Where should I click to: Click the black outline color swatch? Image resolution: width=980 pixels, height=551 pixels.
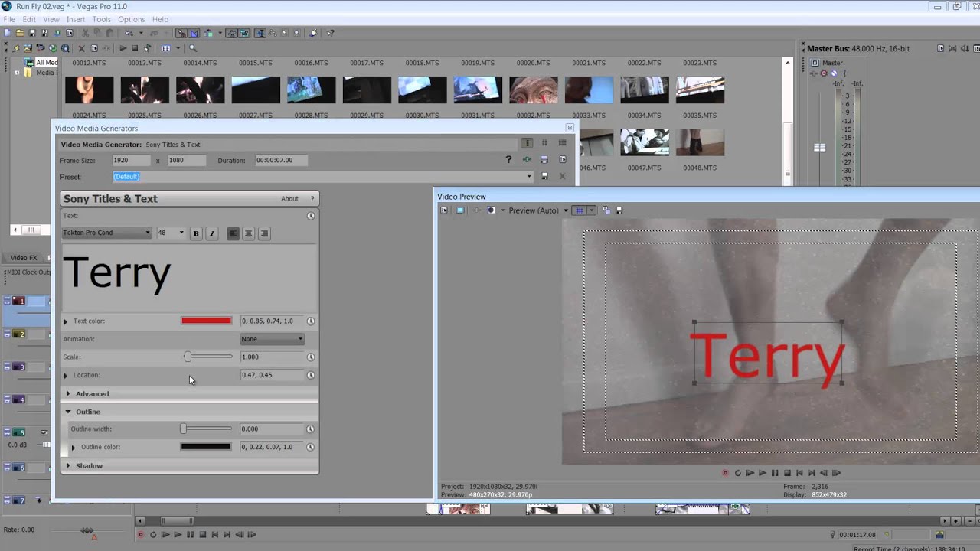click(206, 447)
